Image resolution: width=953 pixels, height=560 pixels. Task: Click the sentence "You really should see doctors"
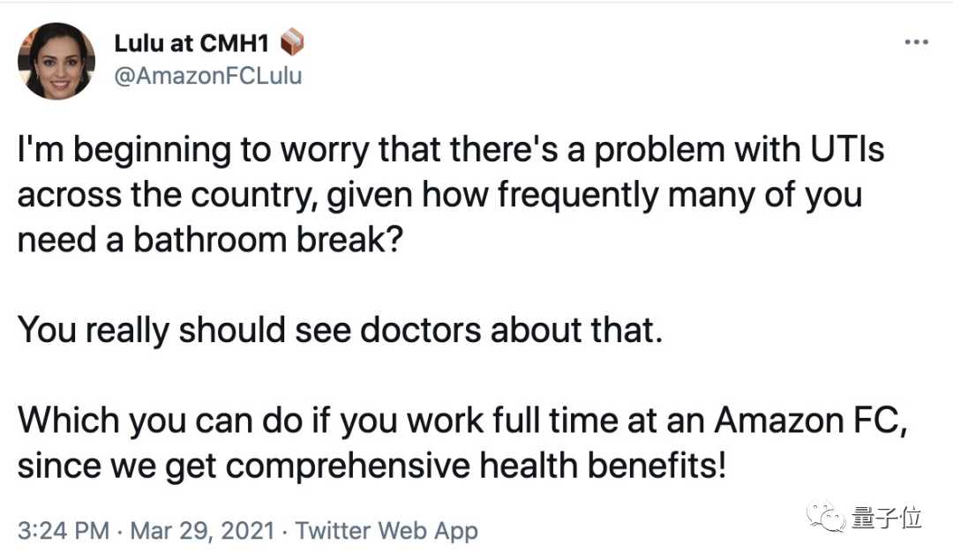click(340, 330)
